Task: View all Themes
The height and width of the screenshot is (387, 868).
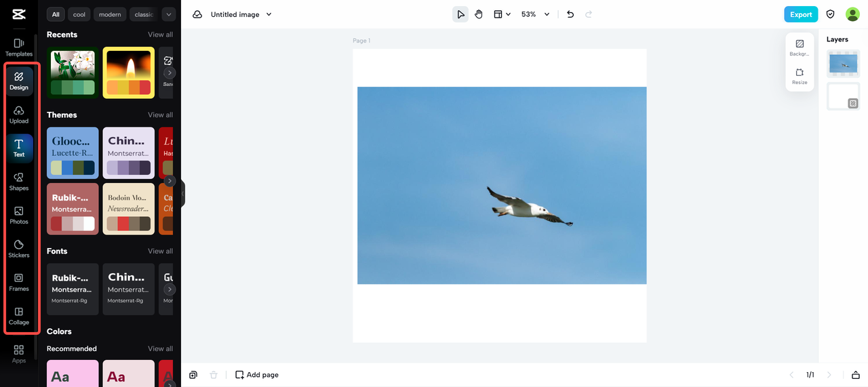Action: coord(160,115)
